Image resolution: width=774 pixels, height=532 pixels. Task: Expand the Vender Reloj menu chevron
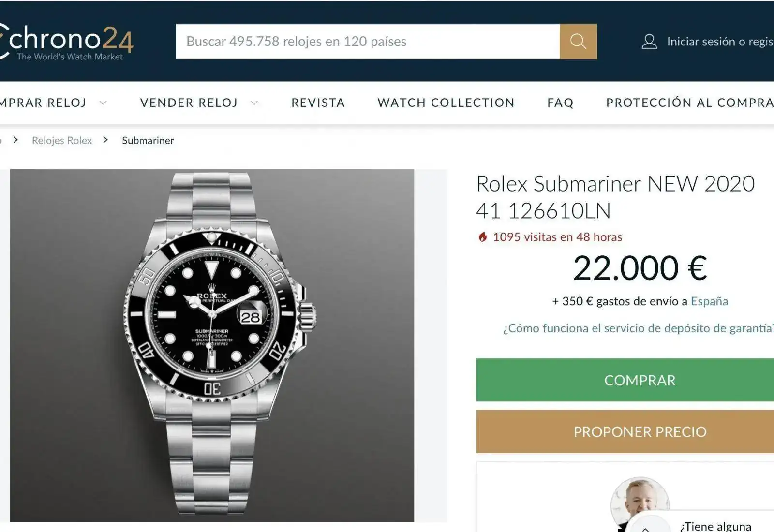point(254,103)
